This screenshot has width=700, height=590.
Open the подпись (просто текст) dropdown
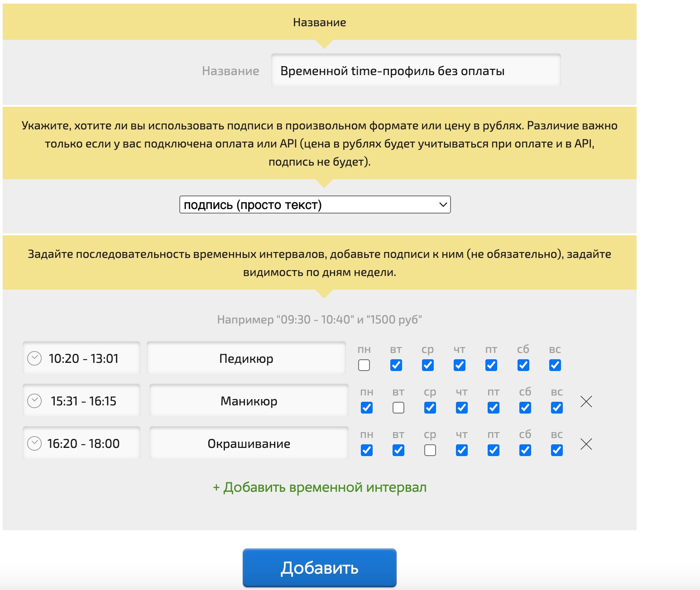(x=315, y=205)
